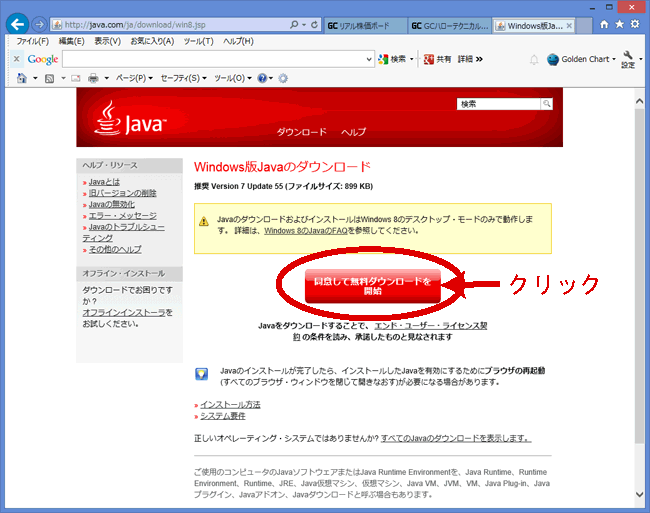Click the blue info shield icon

(x=201, y=374)
